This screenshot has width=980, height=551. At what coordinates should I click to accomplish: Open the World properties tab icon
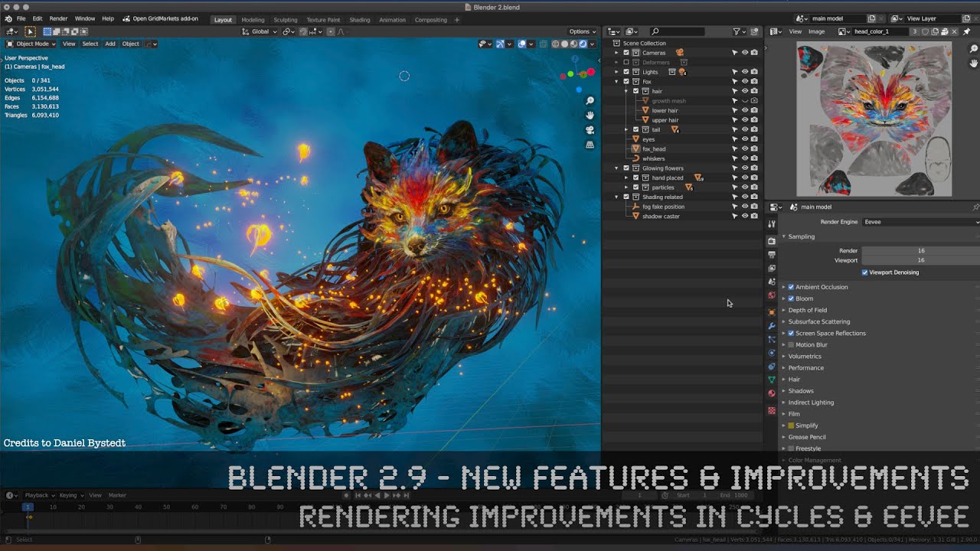pyautogui.click(x=772, y=295)
